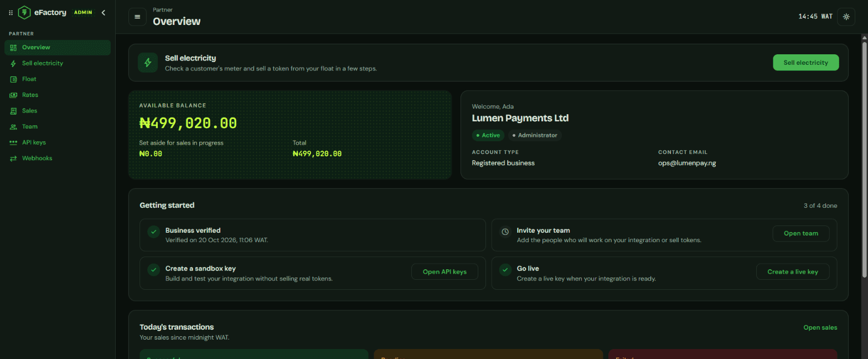This screenshot has width=868, height=359.
Task: Click the Open team button
Action: click(x=801, y=234)
